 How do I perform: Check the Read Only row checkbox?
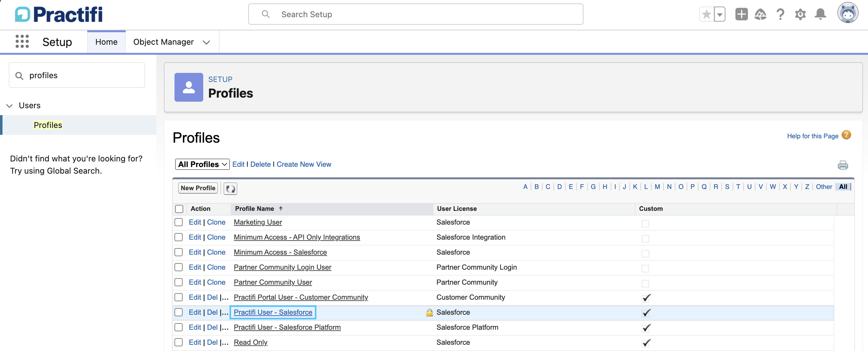pos(179,342)
